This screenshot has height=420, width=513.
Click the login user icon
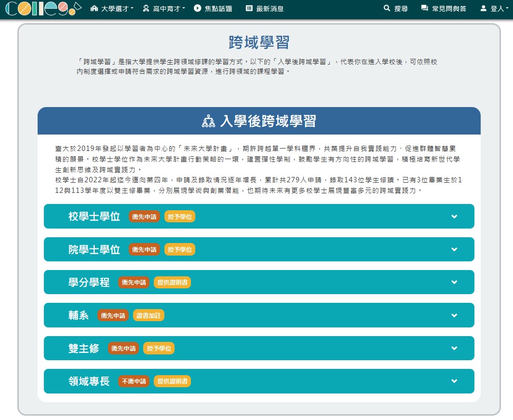483,8
